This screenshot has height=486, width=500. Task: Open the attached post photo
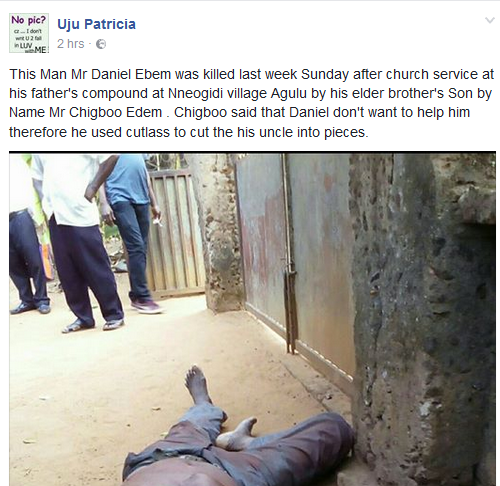pos(252,319)
